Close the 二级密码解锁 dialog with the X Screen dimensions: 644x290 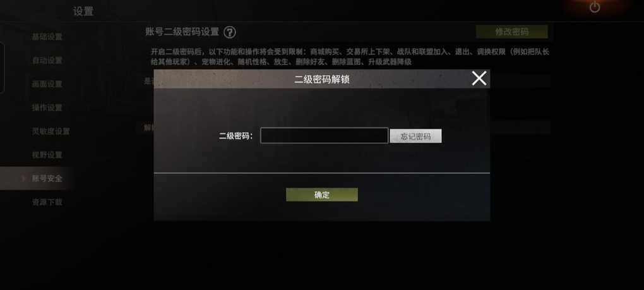(x=479, y=78)
